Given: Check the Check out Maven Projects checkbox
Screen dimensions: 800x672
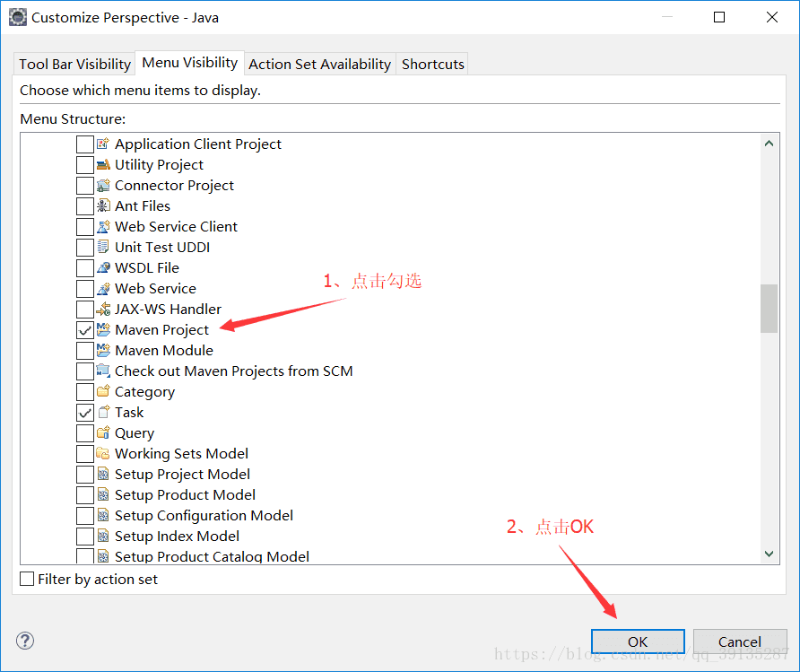Looking at the screenshot, I should pyautogui.click(x=85, y=371).
